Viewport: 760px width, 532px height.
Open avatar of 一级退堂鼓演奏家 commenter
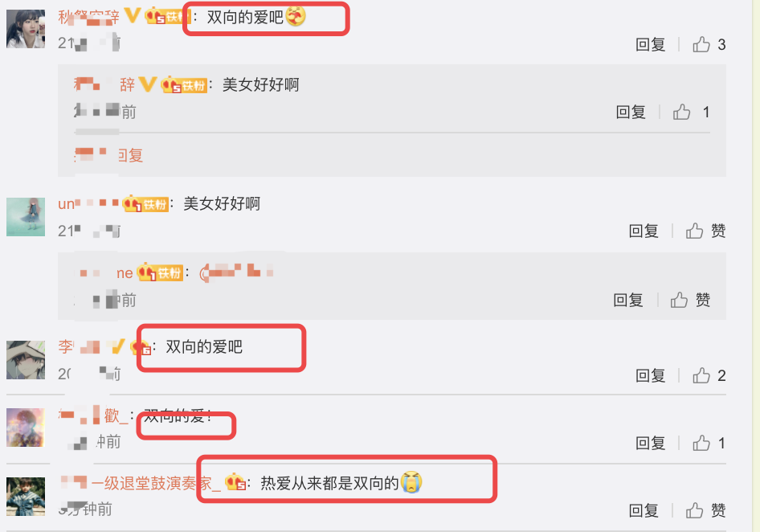[x=26, y=497]
